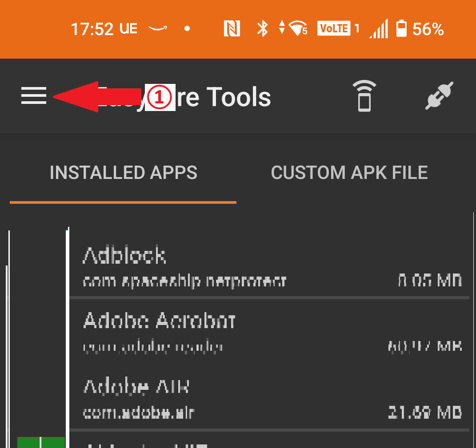The width and height of the screenshot is (476, 448).
Task: Click the green progress bar at bottom left
Action: pyautogui.click(x=40, y=443)
